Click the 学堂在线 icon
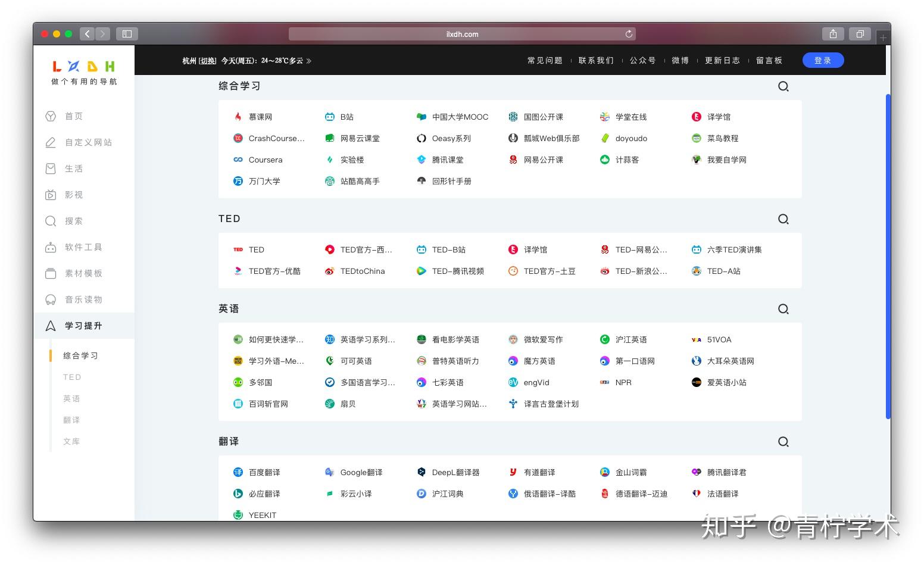 [x=605, y=117]
